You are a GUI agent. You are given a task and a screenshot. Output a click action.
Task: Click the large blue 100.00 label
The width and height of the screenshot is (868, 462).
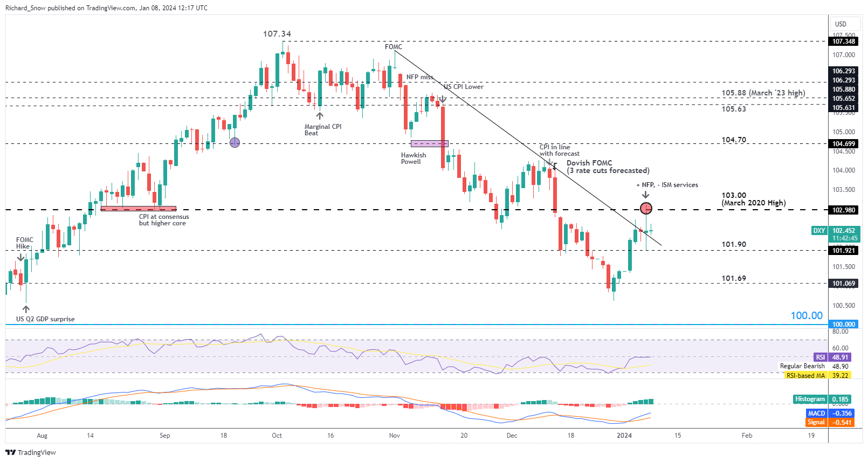[807, 316]
